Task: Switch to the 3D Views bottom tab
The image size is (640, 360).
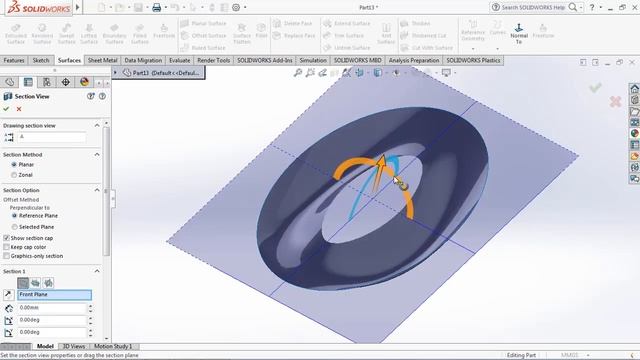Action: 73,347
